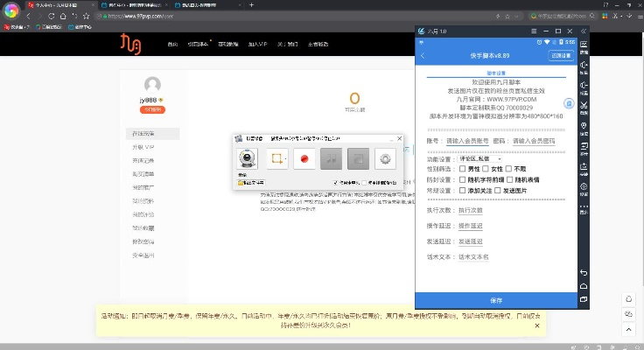Image resolution: width=644 pixels, height=350 pixels.
Task: Click the Android home icon in emulator sidebar
Action: coord(584,286)
